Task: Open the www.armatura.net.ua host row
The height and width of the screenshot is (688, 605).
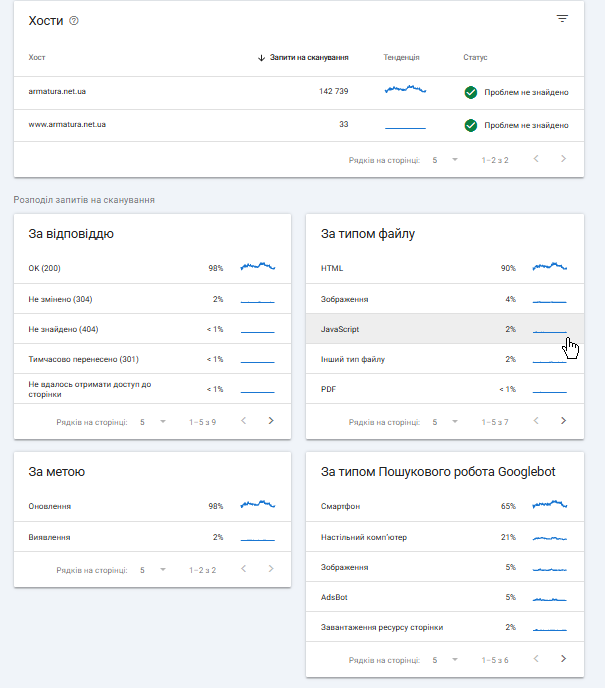Action: click(x=299, y=125)
